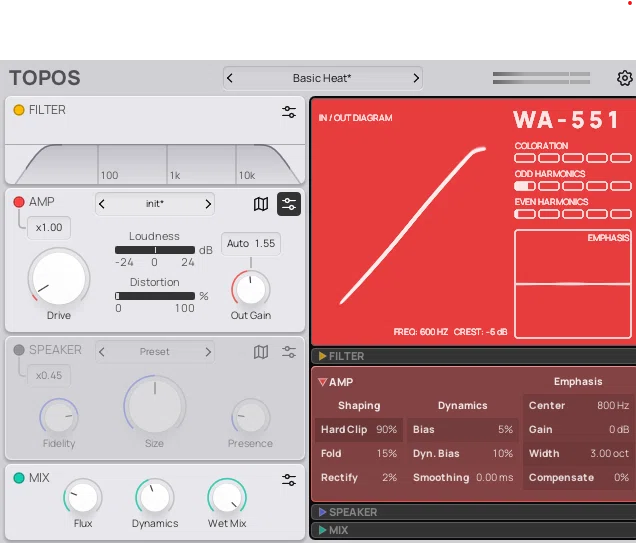The width and height of the screenshot is (636, 543).
Task: Click the Auto 1.55 out gain button
Action: (251, 244)
